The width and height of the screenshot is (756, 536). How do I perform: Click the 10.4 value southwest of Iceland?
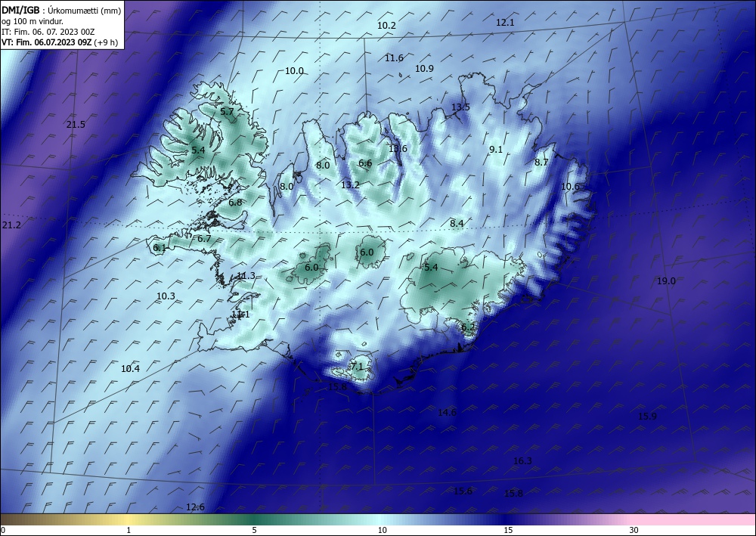pos(130,369)
